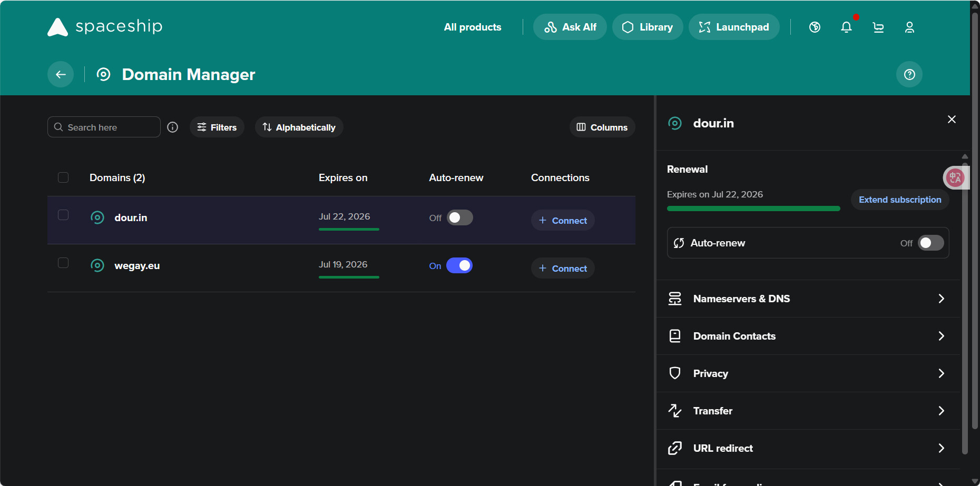Select all domains checkbox

(63, 177)
